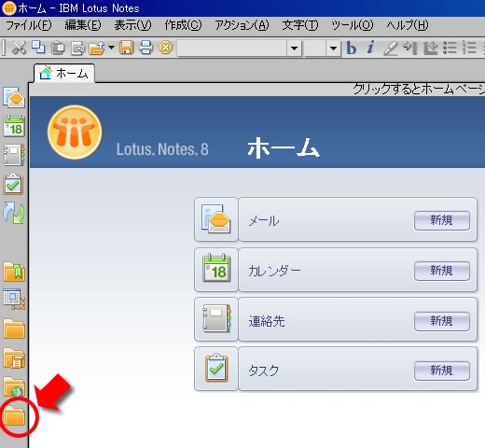Viewport: 485px width, 448px height.
Task: Click the bulleted list toolbar icon
Action: click(x=450, y=48)
